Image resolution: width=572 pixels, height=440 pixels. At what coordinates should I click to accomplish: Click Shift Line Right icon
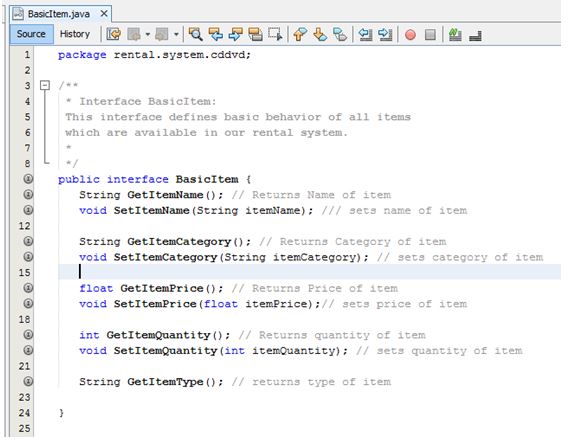tap(385, 34)
